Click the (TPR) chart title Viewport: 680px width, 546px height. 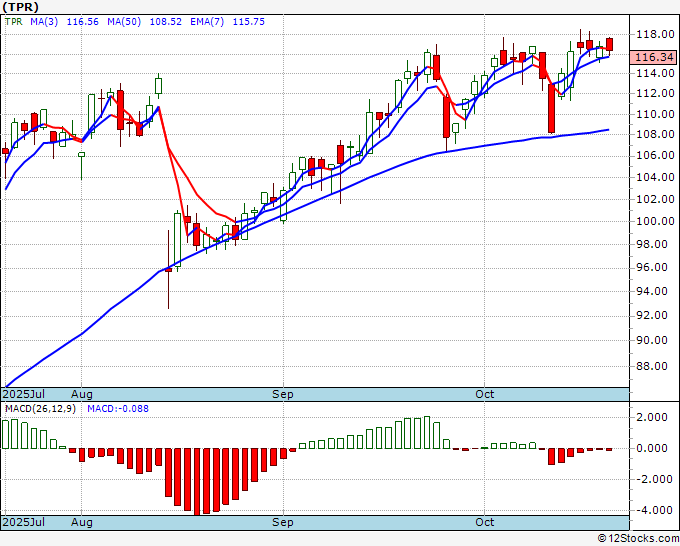20,7
